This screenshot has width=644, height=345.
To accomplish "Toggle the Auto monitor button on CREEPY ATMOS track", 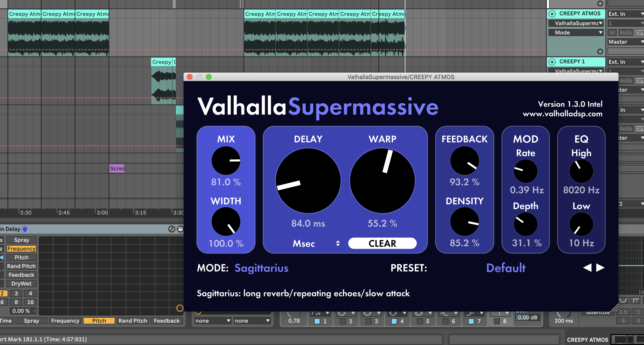I will pos(626,33).
